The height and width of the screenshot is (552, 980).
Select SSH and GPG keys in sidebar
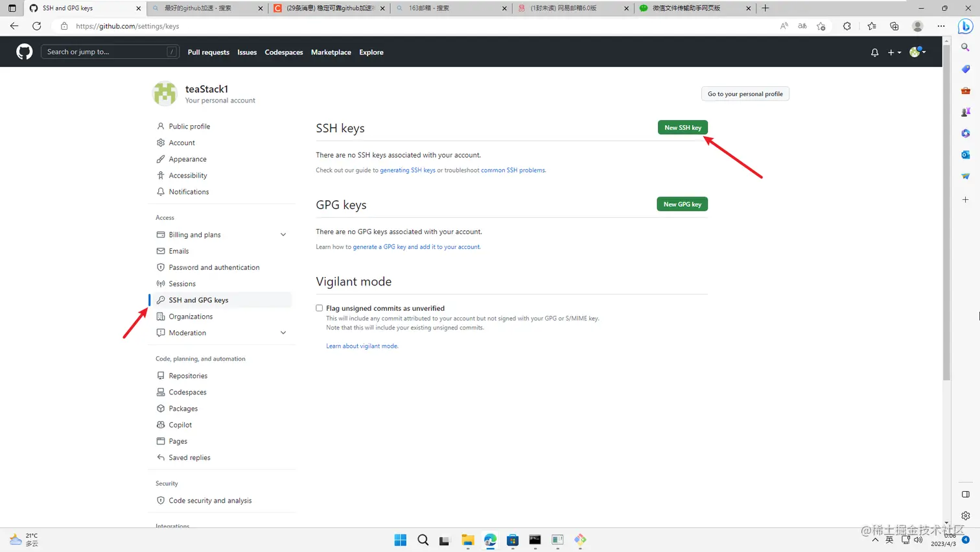(x=221, y=300)
